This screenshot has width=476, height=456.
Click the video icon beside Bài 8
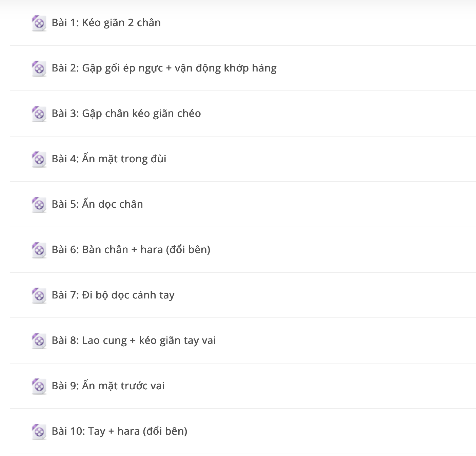[x=39, y=341]
